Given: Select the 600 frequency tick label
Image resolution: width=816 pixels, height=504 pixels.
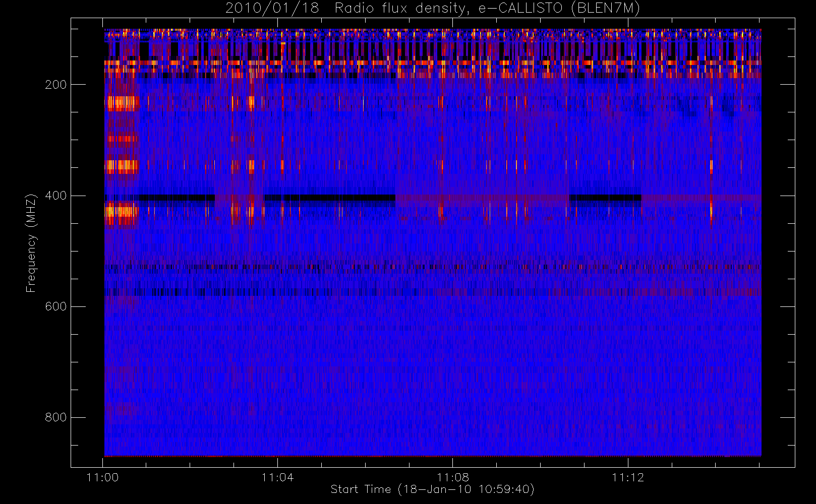Looking at the screenshot, I should tap(55, 306).
